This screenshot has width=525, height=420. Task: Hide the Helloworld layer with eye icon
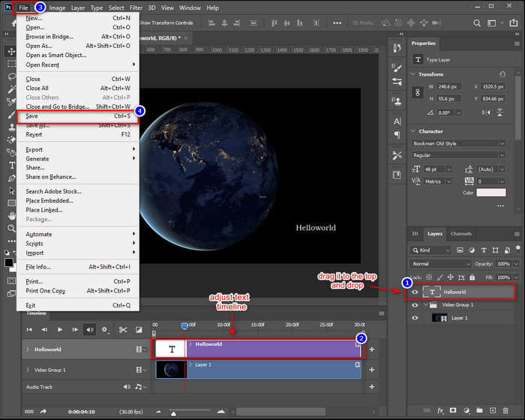(415, 292)
